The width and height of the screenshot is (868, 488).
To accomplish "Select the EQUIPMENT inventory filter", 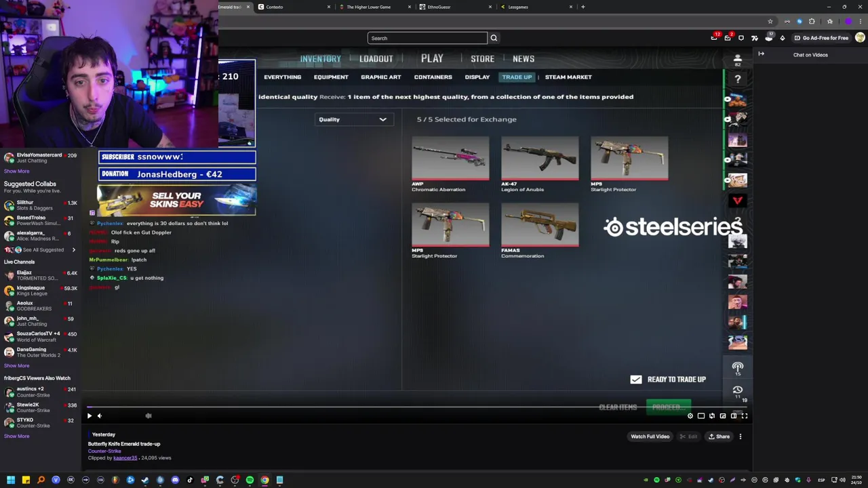I will coord(331,77).
